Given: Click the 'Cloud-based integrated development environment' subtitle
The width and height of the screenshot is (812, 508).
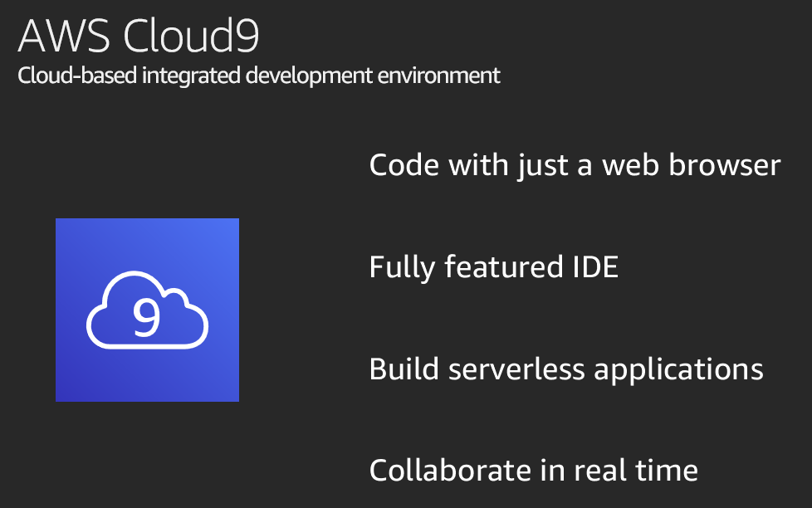Looking at the screenshot, I should coord(259,76).
